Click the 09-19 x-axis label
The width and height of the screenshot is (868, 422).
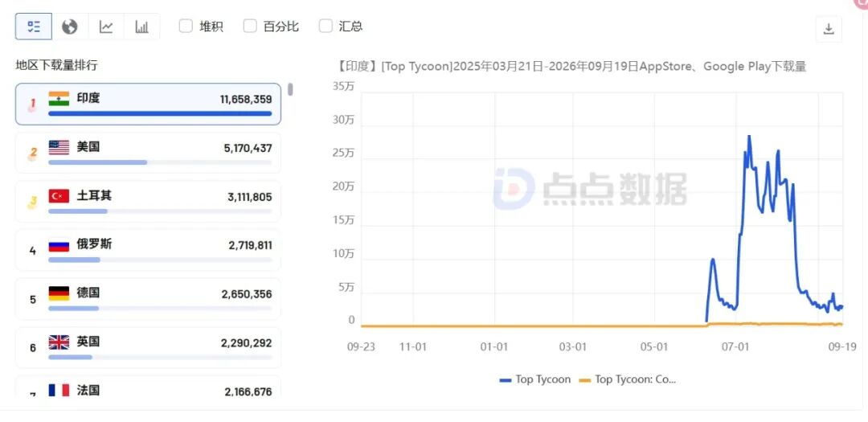coord(842,346)
